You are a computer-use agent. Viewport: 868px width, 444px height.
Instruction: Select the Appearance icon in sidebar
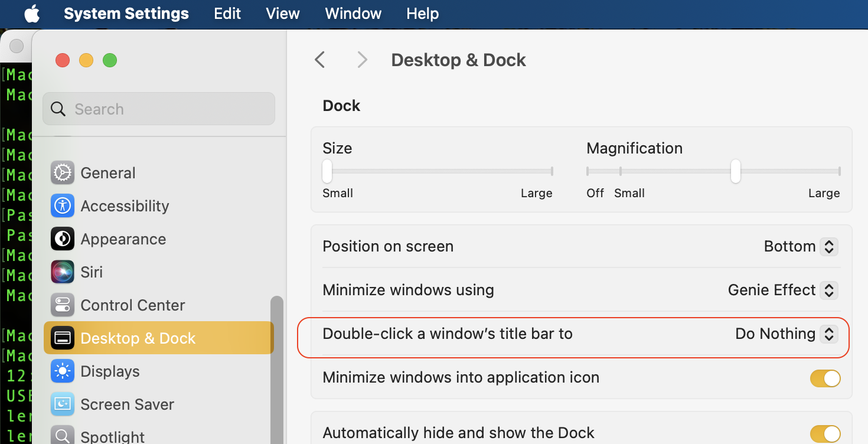click(x=63, y=239)
